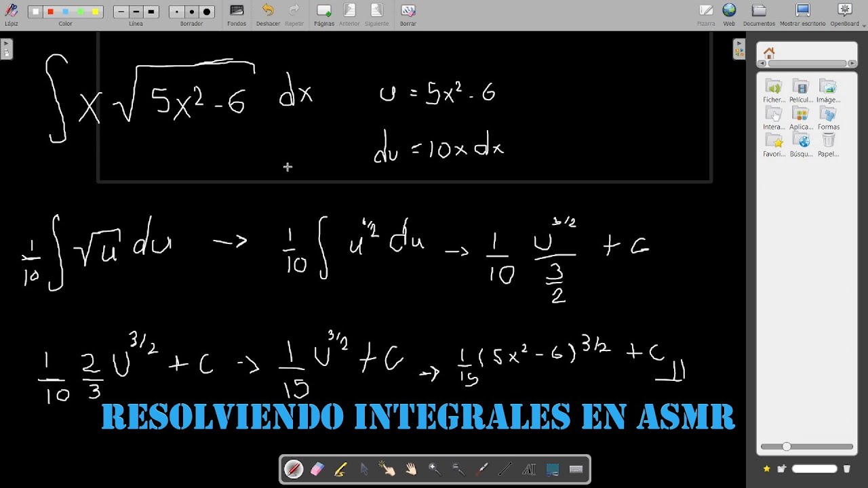The width and height of the screenshot is (868, 488).
Task: Add a new page with Páginas
Action: coord(324,14)
